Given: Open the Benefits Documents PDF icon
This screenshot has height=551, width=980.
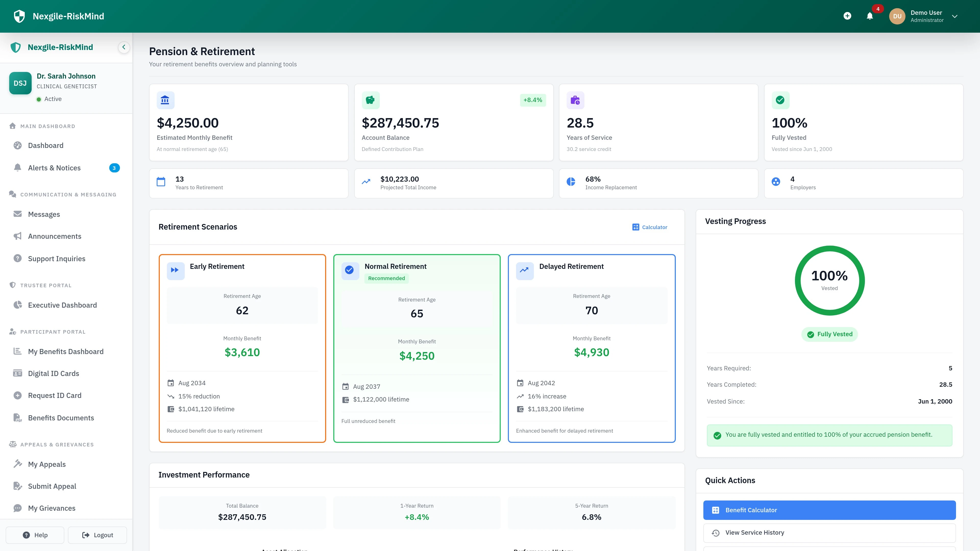Looking at the screenshot, I should click(x=18, y=418).
